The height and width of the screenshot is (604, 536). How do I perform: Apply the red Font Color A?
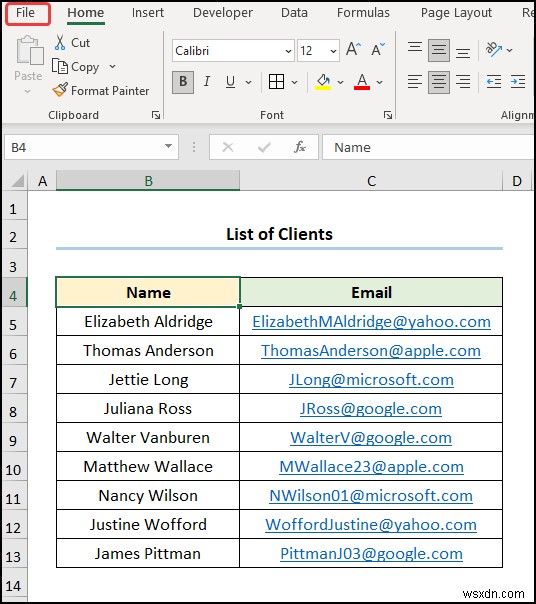point(361,82)
